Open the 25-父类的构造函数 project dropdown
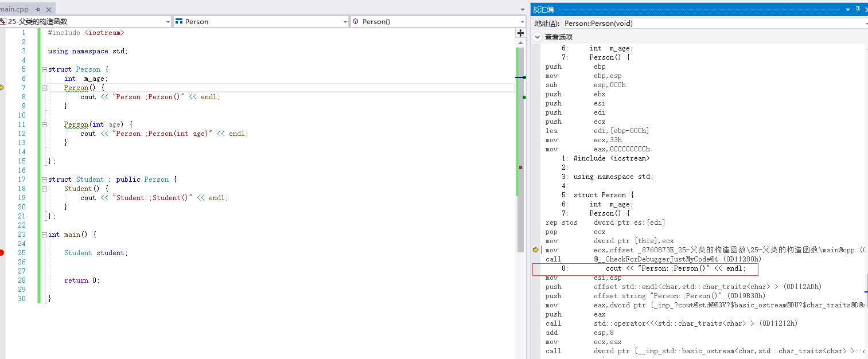This screenshot has height=359, width=868. point(85,21)
